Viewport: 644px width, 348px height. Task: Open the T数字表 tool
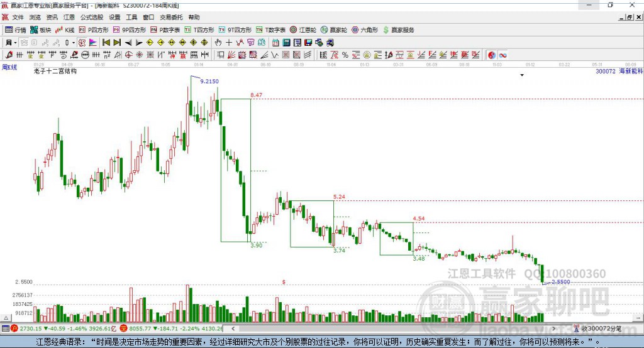pyautogui.click(x=270, y=30)
